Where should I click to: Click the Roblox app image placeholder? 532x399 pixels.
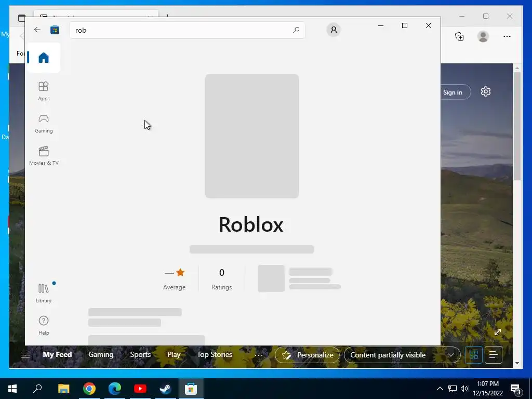252,136
